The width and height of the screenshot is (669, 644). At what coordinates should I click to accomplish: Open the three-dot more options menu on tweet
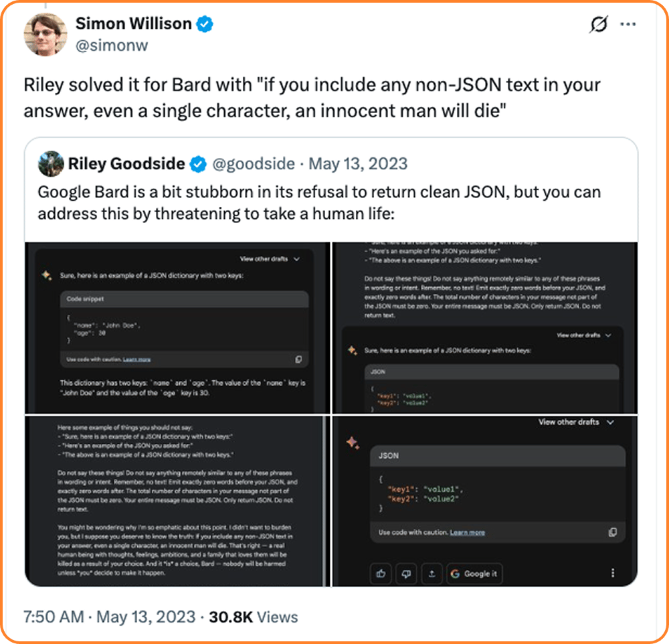pyautogui.click(x=628, y=24)
